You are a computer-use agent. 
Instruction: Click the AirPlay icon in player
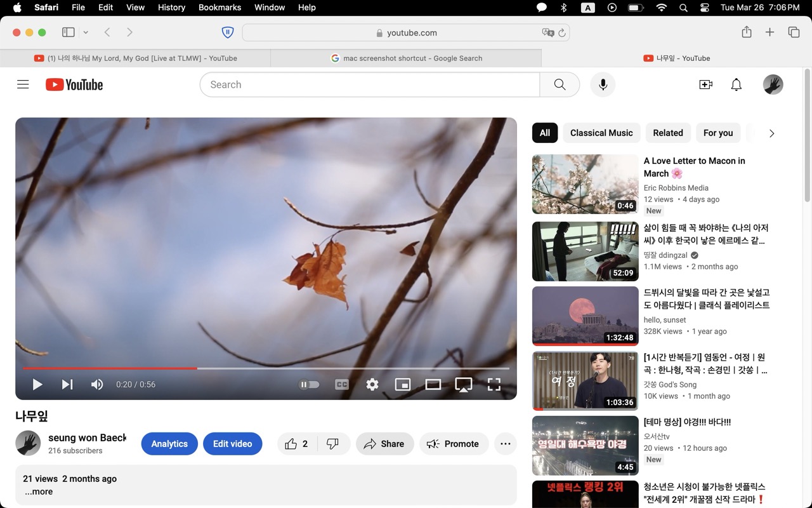464,384
